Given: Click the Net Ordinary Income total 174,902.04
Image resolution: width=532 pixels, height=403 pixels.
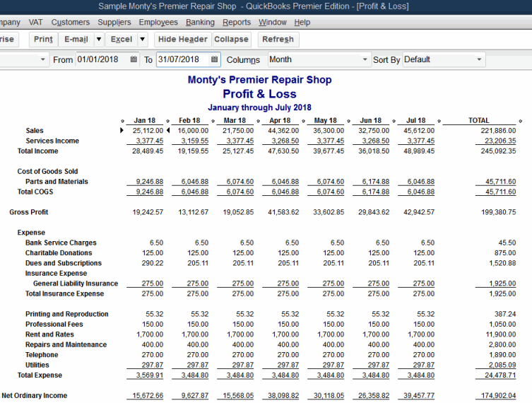Looking at the screenshot, I should click(498, 395).
